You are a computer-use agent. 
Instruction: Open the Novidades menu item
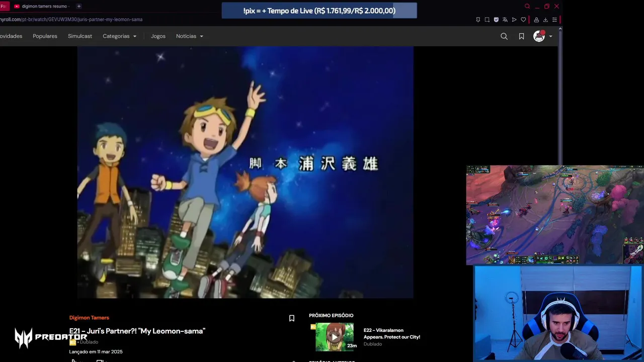(x=11, y=36)
